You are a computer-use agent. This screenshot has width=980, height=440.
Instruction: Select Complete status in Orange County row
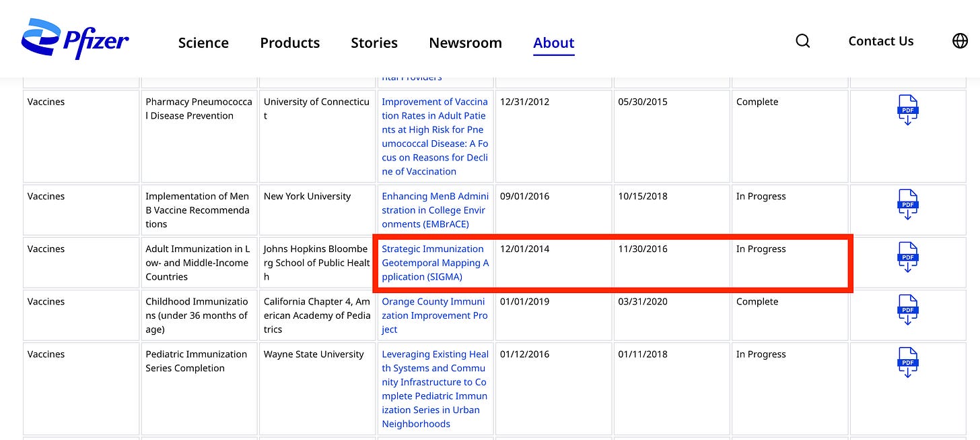(757, 301)
